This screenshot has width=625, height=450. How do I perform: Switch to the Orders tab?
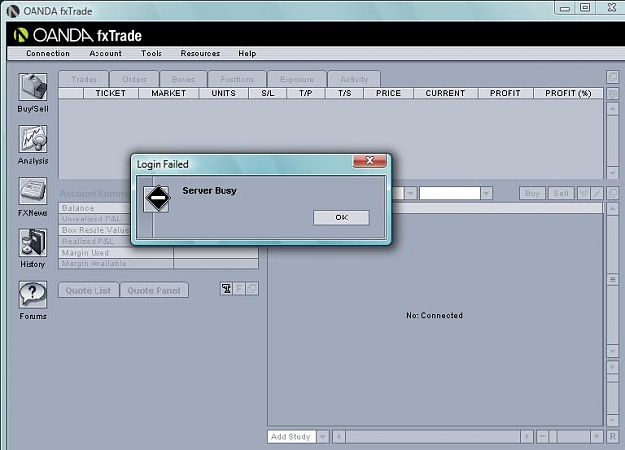click(134, 79)
